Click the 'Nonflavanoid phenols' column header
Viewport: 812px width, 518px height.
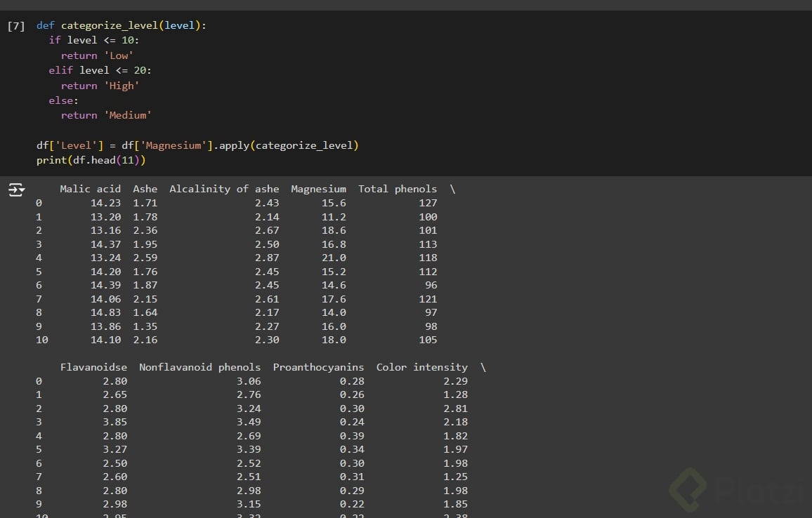(x=200, y=367)
